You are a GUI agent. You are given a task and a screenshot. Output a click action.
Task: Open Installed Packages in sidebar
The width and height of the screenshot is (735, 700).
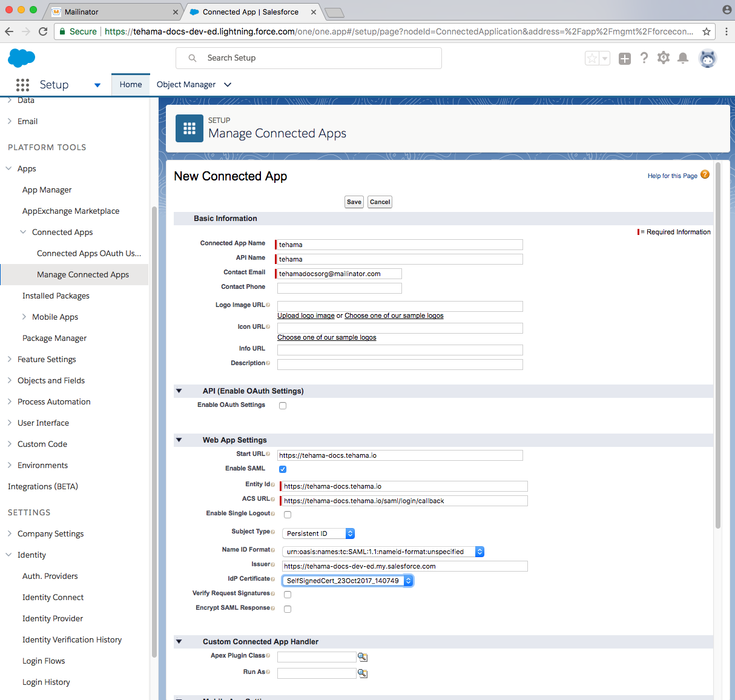tap(56, 296)
